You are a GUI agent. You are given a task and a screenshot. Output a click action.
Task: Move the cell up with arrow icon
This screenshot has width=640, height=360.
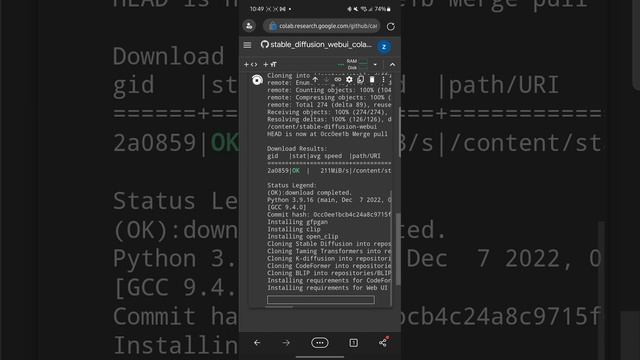pos(315,80)
